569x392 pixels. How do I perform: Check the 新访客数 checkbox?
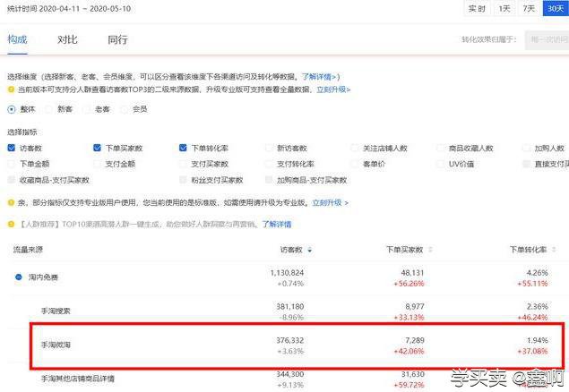pos(269,148)
